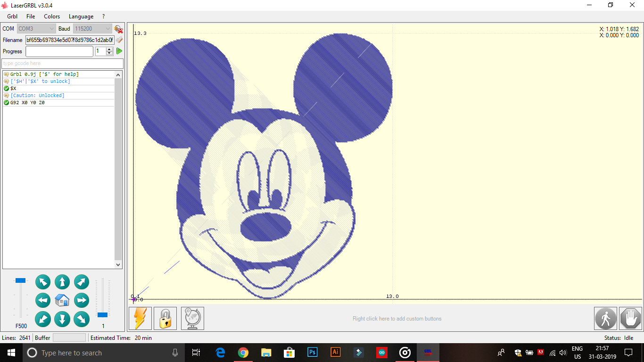Open the Grbl menu
This screenshot has height=362, width=644.
coord(12,16)
